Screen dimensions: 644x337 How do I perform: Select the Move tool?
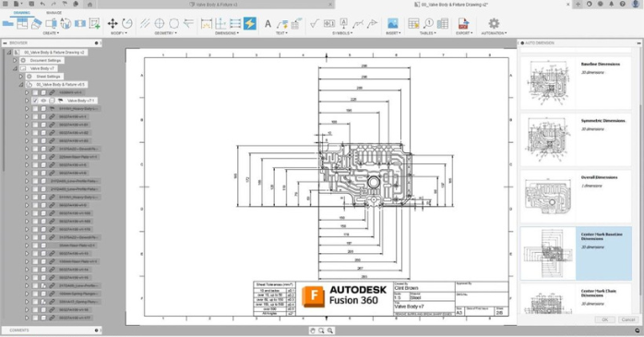[x=113, y=23]
